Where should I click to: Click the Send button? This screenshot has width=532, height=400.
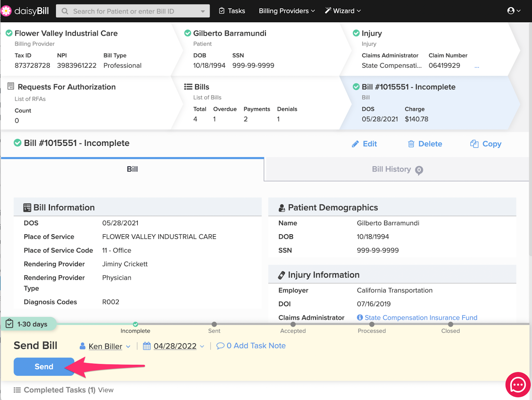pyautogui.click(x=44, y=366)
